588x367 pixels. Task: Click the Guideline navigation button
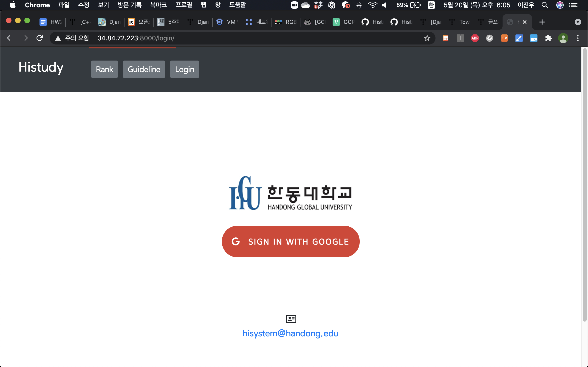pos(144,70)
